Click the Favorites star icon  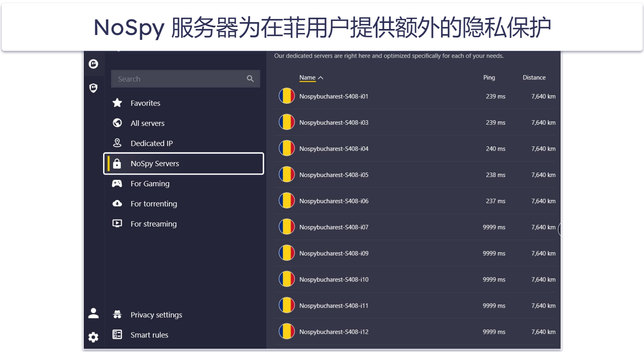coord(117,103)
